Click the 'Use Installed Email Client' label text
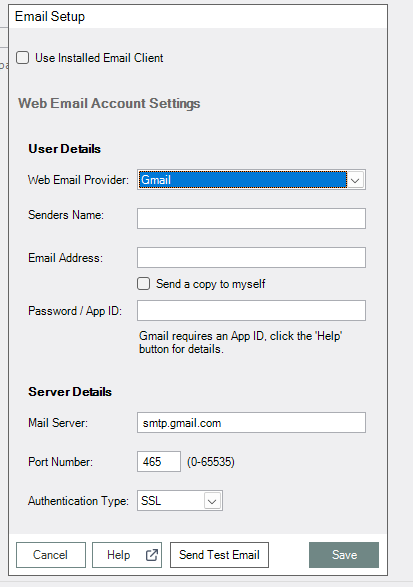The width and height of the screenshot is (413, 587). (x=99, y=58)
